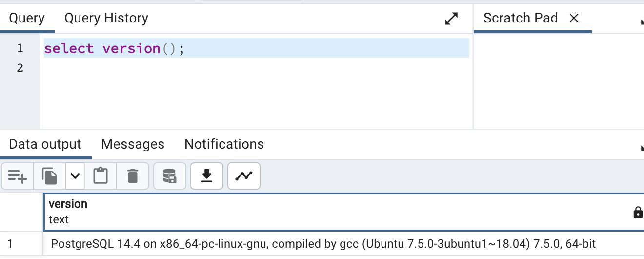
Task: Show the Notifications tab
Action: coord(224,144)
